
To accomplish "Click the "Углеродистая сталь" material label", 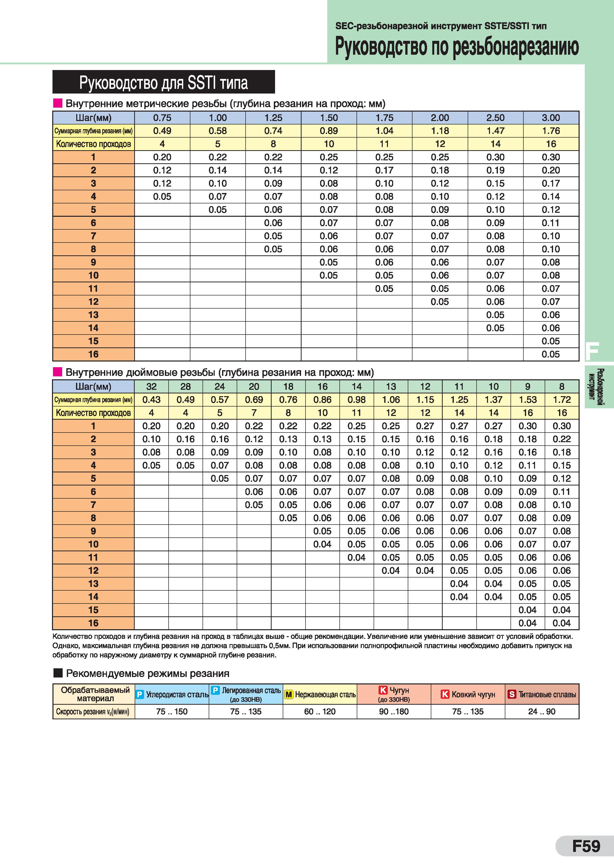I will 178,695.
